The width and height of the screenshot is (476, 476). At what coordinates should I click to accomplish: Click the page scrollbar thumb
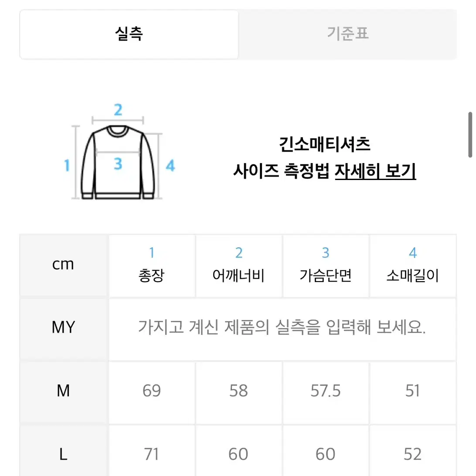[x=470, y=135]
